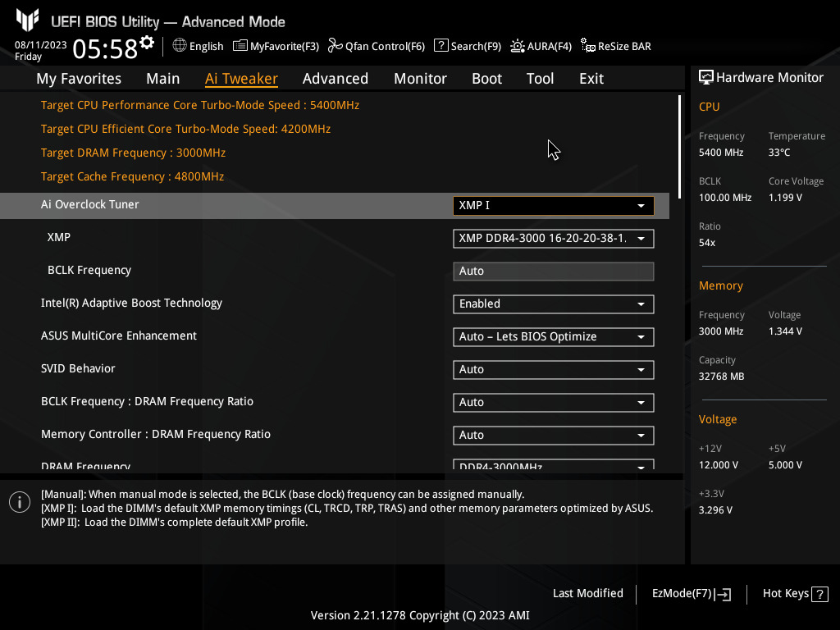Click Last Modified in the footer
The image size is (840, 630).
click(x=587, y=594)
